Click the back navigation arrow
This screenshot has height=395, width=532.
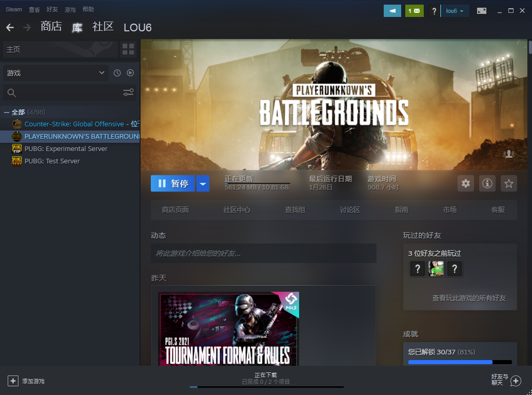coord(10,27)
